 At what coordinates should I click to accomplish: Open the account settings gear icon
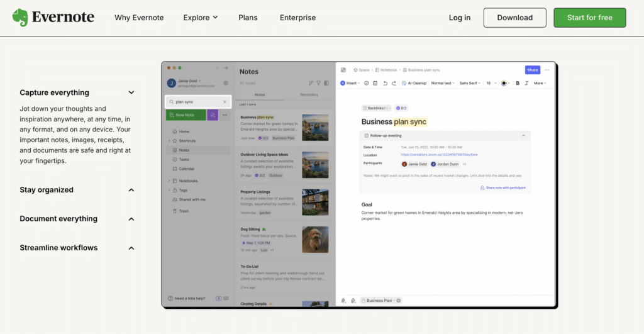(226, 83)
